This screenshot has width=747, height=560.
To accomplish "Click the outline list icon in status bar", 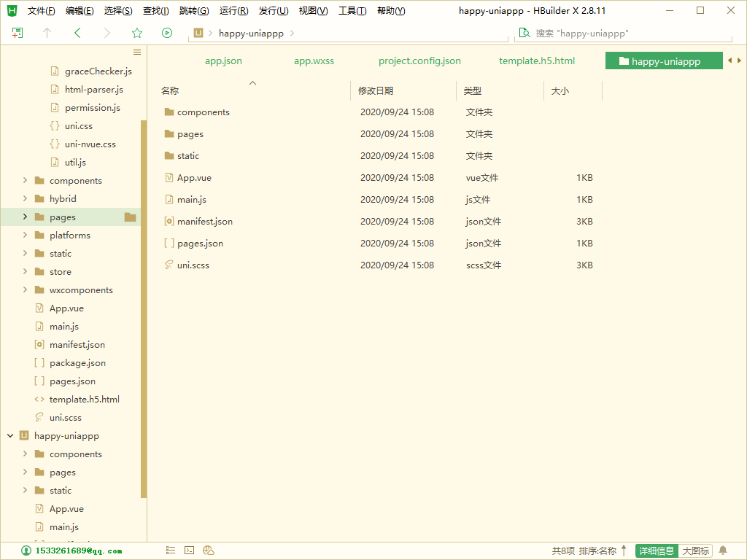I will click(171, 551).
